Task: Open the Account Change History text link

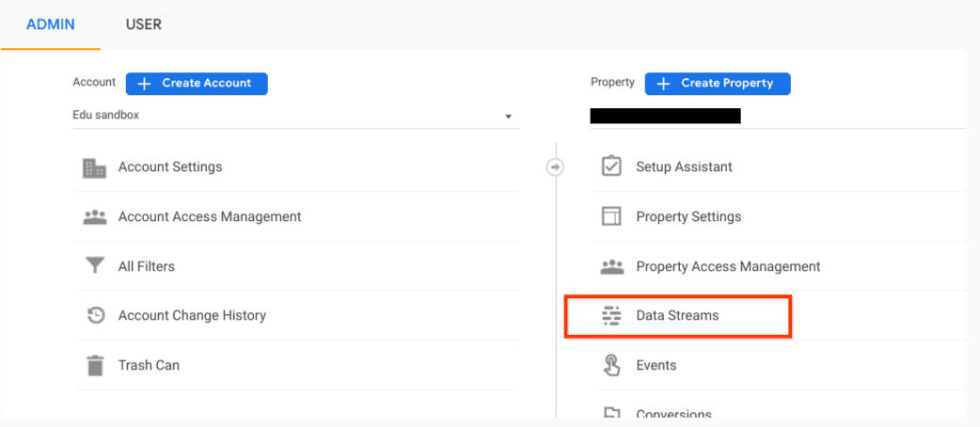Action: pos(192,316)
